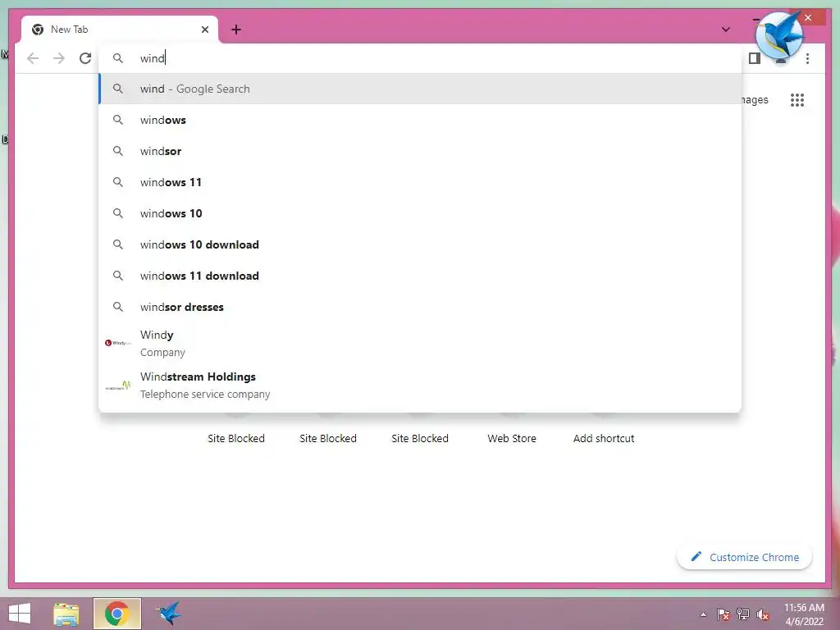Pick the windows 11 suggestion
The height and width of the screenshot is (630, 840).
click(420, 182)
